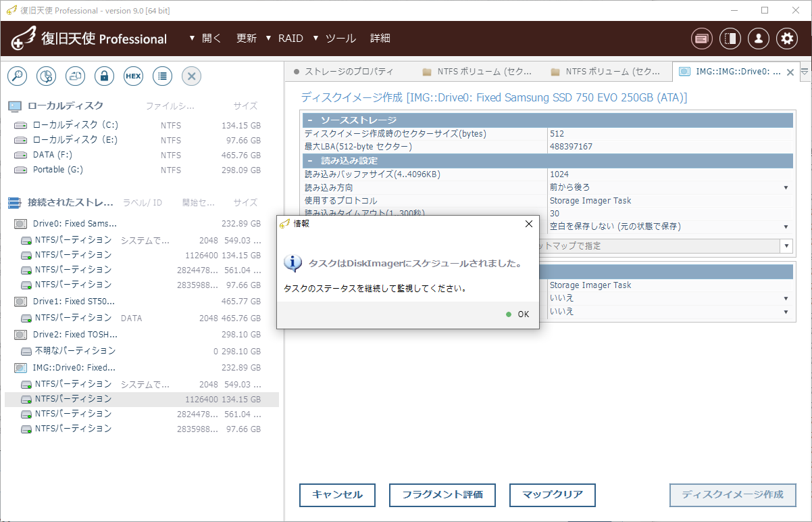Click the unknown partition icon (不明なパーティション)

tap(26, 352)
